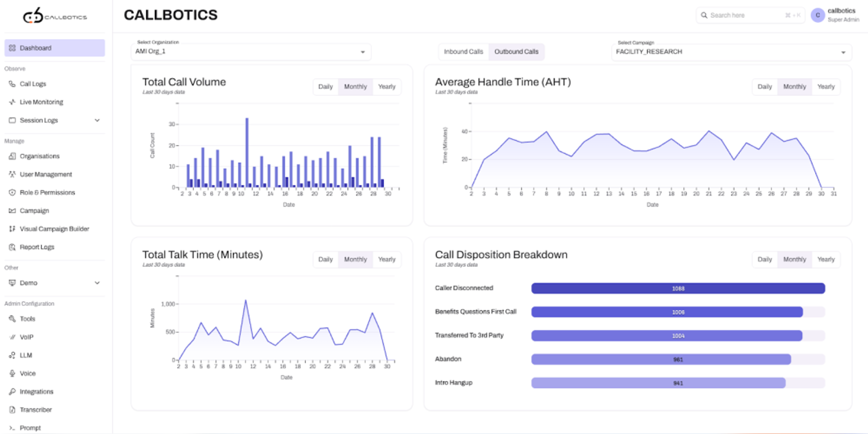
Task: Click the Integrations key icon
Action: 12,392
